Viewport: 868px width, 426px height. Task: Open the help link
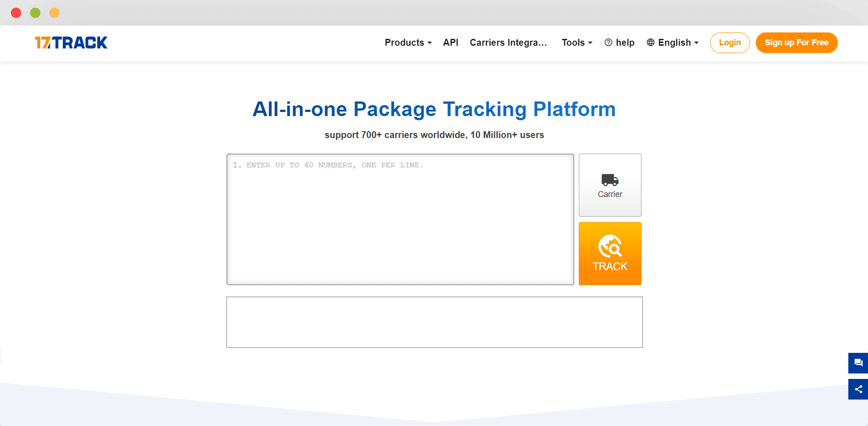click(x=620, y=43)
